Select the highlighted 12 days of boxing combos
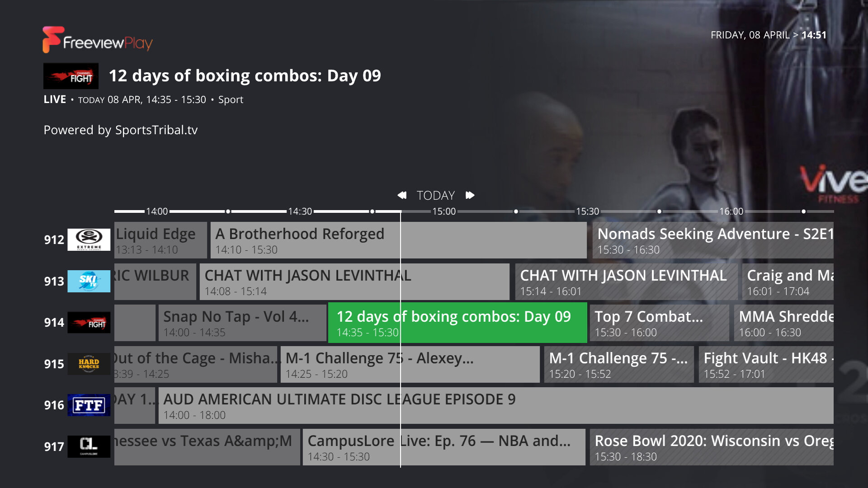The width and height of the screenshot is (868, 488). pyautogui.click(x=457, y=323)
